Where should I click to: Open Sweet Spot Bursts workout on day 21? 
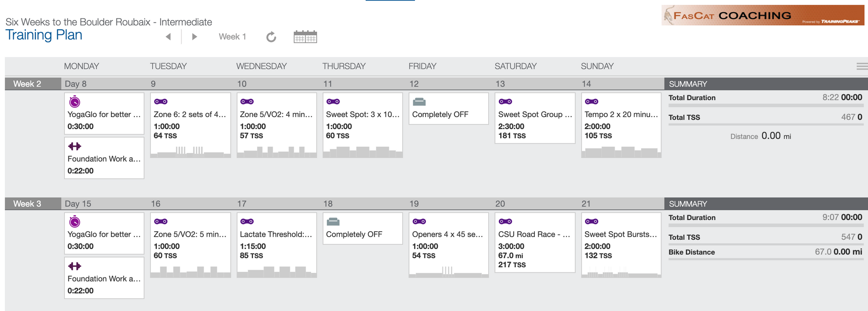(621, 245)
